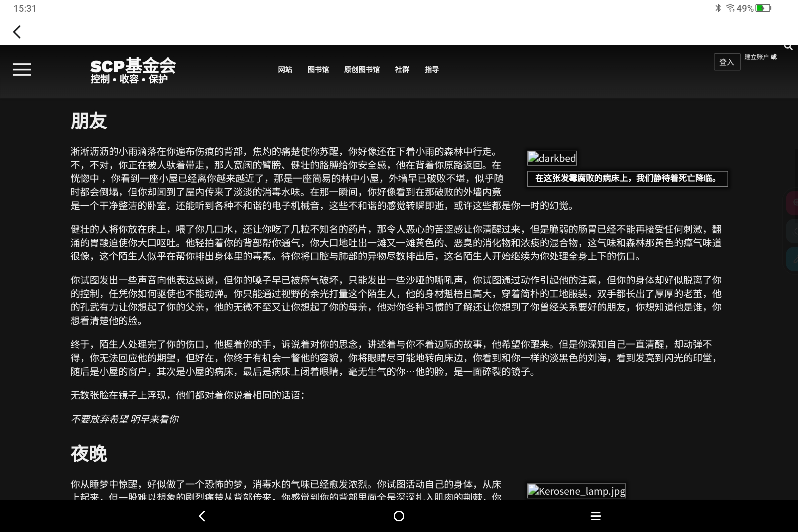Tap the Bluetooth status icon
The image size is (798, 532).
(718, 8)
